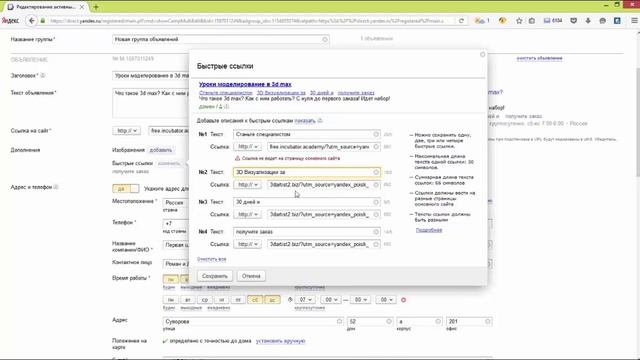This screenshot has width=640, height=360.
Task: Open the http:// dropdown for link №1
Action: click(247, 147)
